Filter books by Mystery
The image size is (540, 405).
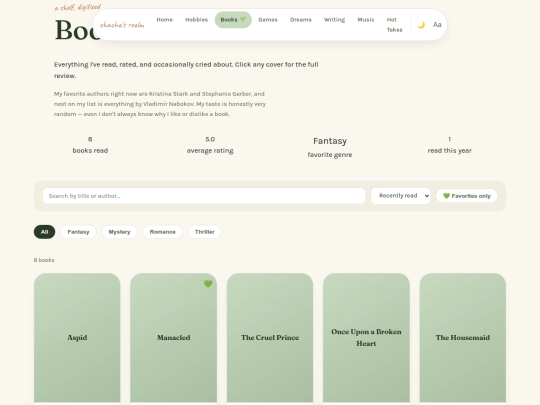click(x=120, y=232)
